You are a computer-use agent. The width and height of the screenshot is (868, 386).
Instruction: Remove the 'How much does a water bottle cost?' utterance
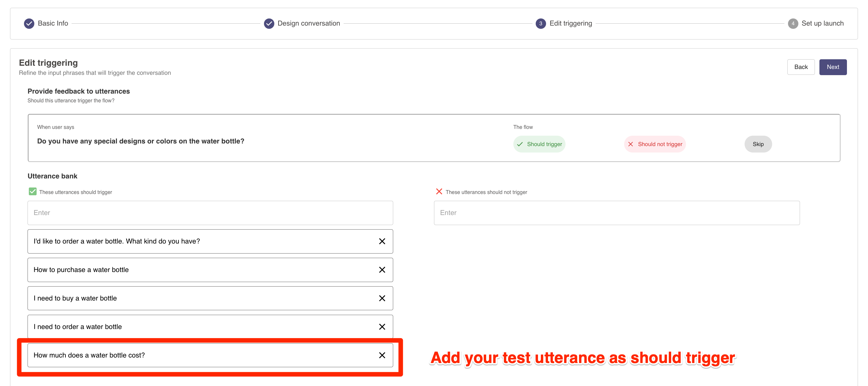pos(382,355)
